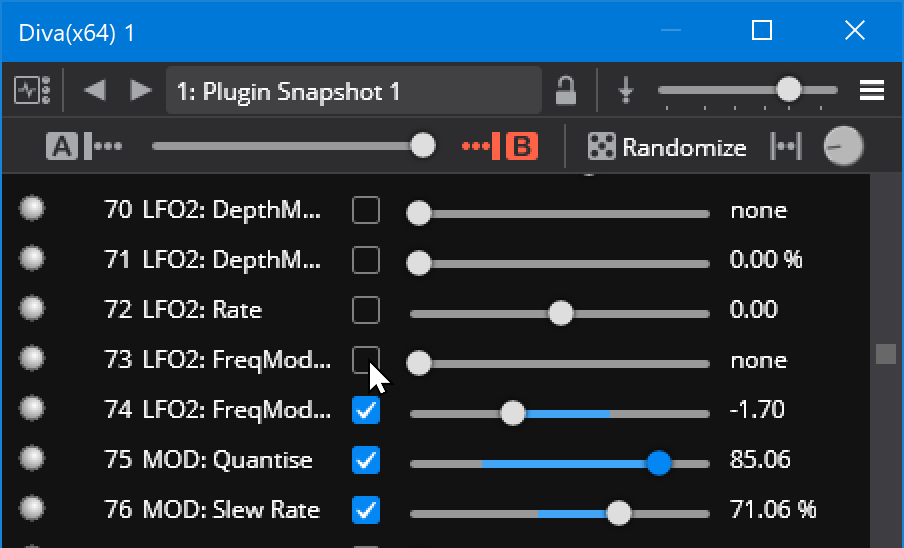The height and width of the screenshot is (548, 904).
Task: Click the 'none' value of parameter 73
Action: point(758,361)
